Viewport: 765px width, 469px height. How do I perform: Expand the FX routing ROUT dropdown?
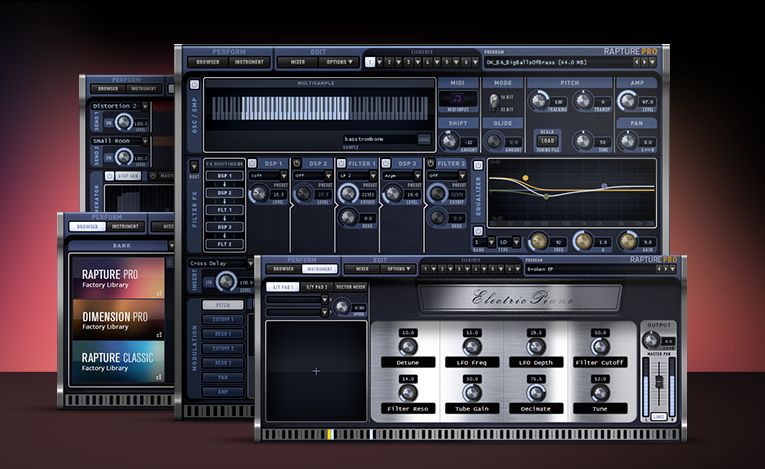click(x=194, y=166)
